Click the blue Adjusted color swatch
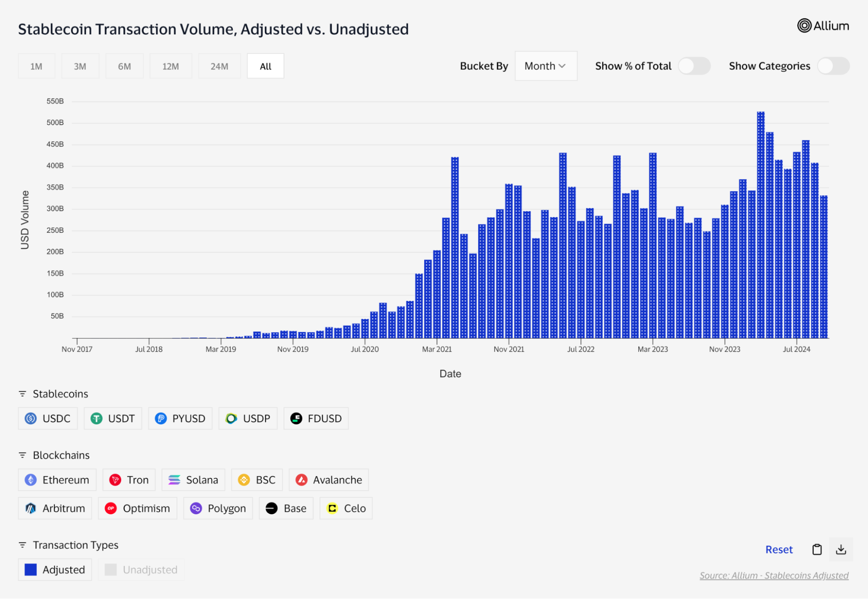 click(31, 569)
